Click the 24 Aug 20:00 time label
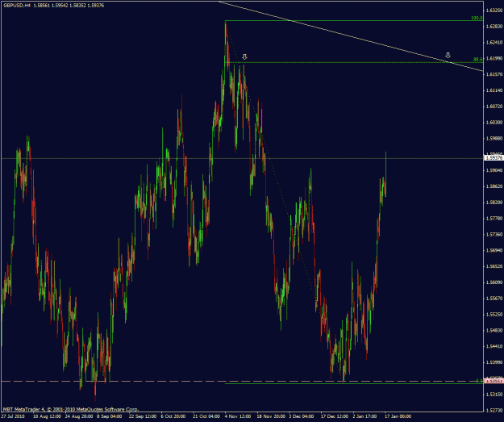This screenshot has width=504, height=422. 77,416
